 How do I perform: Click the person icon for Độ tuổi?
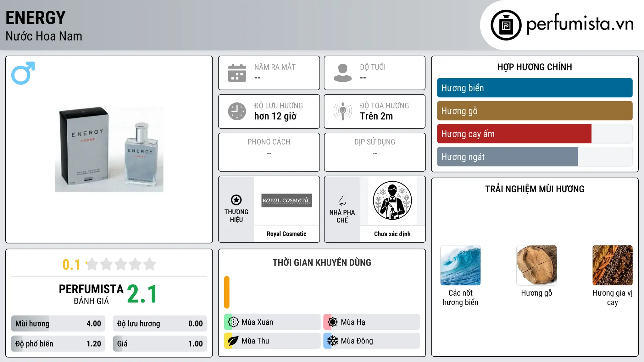pyautogui.click(x=342, y=73)
